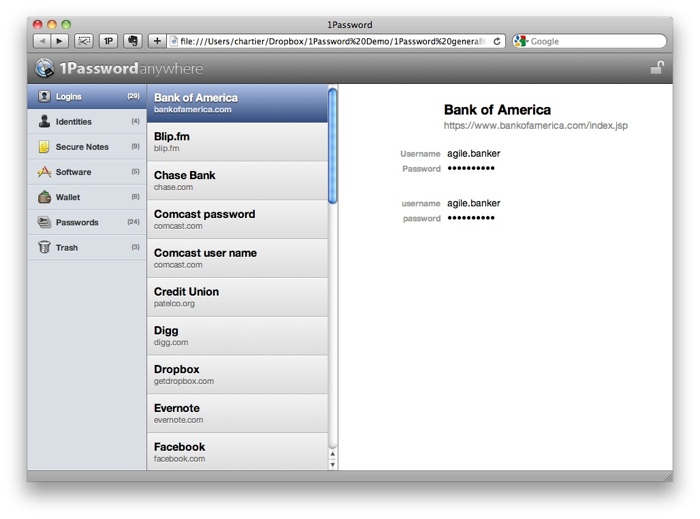The image size is (700, 519).
Task: Click the Identities person icon
Action: 44,121
